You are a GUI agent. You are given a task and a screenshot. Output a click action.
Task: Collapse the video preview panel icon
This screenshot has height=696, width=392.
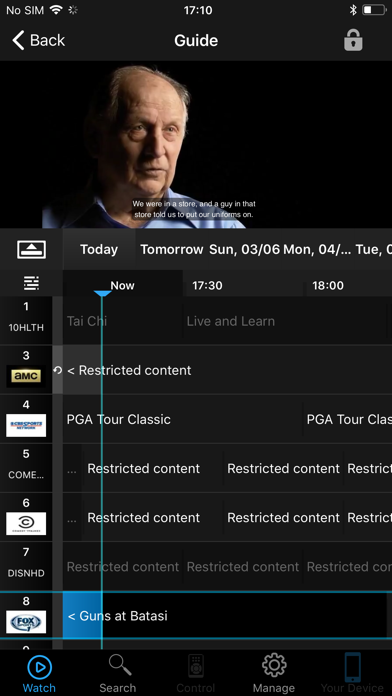click(31, 249)
